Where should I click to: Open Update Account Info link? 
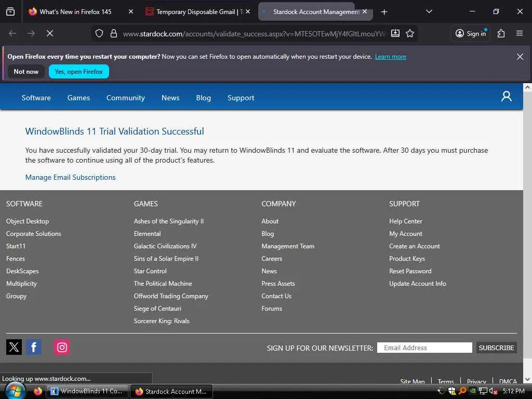point(418,284)
